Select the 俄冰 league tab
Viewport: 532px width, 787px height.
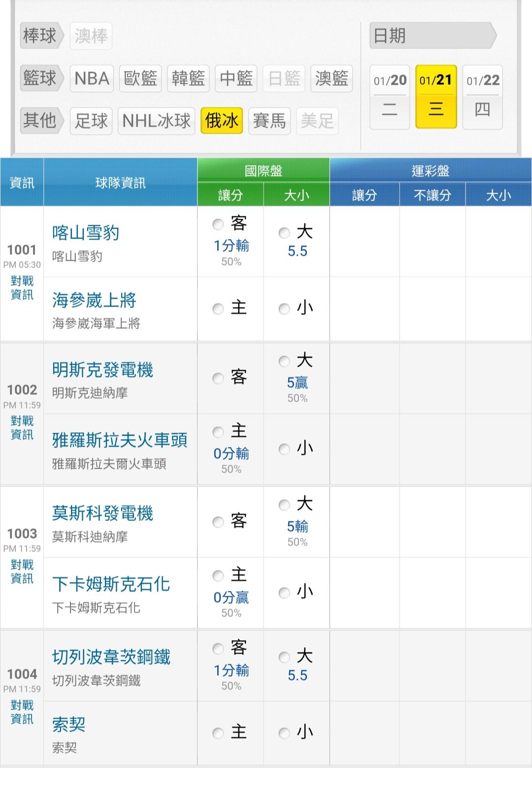[x=222, y=121]
